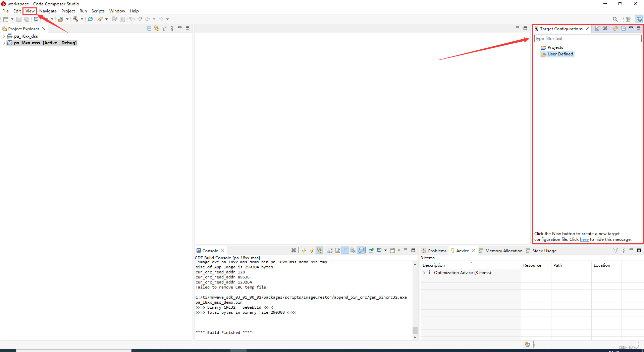Switch to the Stack Usage tab
The image size is (644, 352).
pyautogui.click(x=541, y=251)
